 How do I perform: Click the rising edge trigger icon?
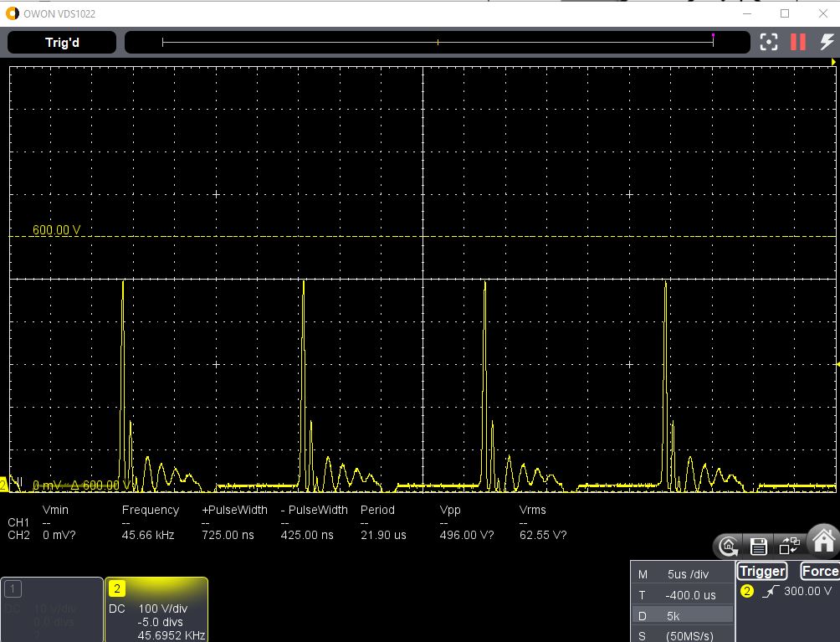pyautogui.click(x=771, y=592)
